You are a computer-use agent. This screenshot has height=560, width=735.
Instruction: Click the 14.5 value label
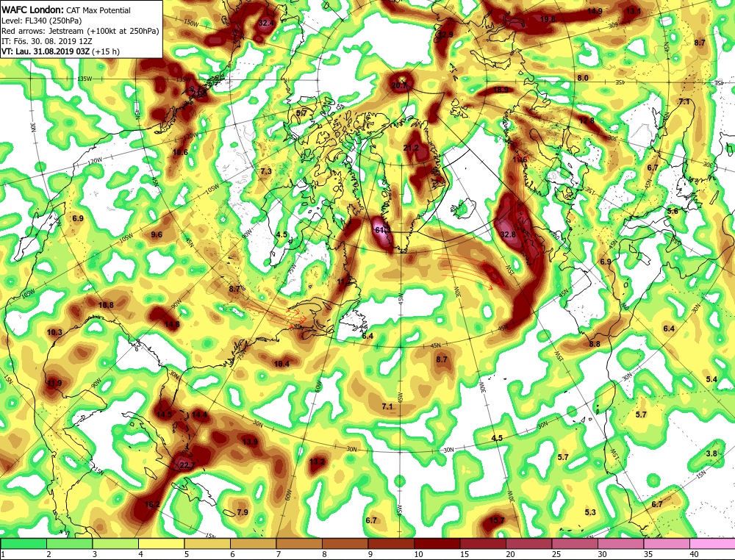[164, 414]
